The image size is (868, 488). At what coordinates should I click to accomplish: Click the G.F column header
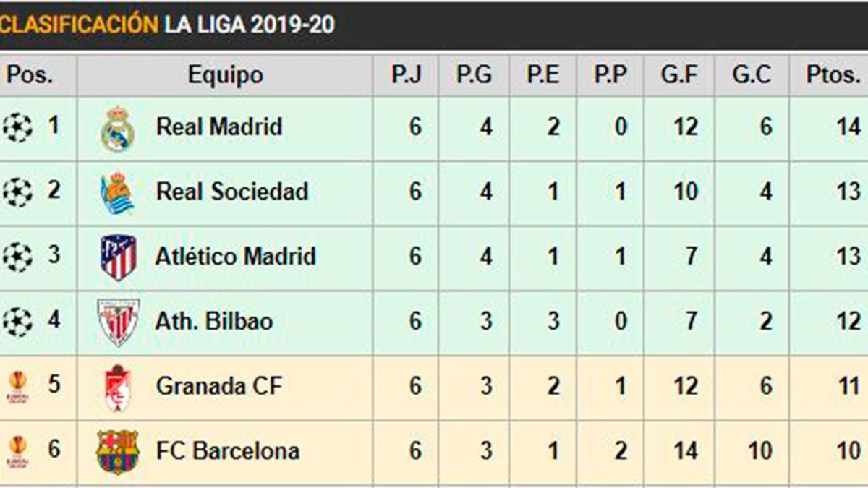(x=678, y=75)
